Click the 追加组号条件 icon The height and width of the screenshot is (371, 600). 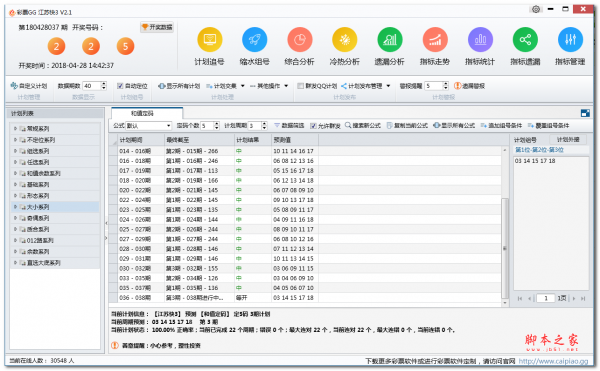pos(484,125)
